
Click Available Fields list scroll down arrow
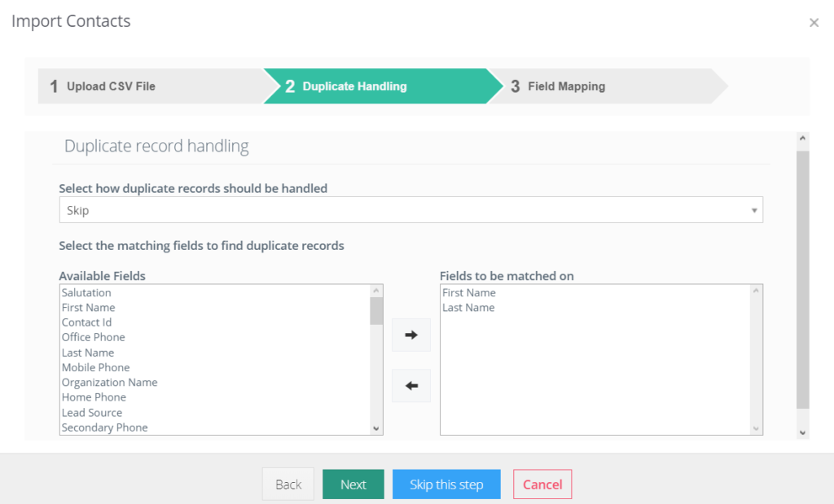tap(376, 428)
